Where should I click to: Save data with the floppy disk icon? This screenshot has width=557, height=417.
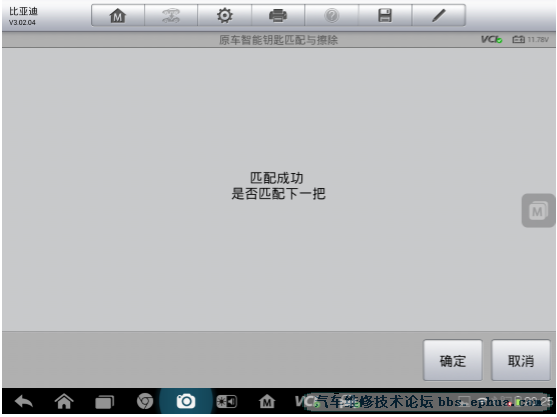[x=385, y=16]
